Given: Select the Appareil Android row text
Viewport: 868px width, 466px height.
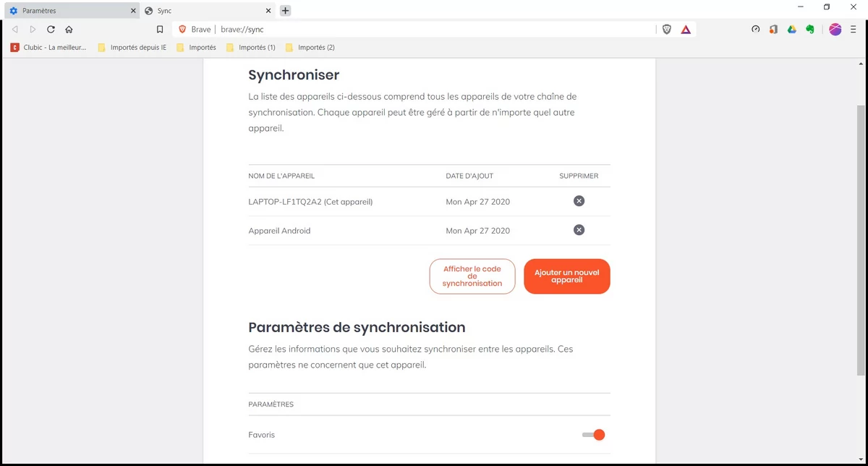Looking at the screenshot, I should coord(279,231).
